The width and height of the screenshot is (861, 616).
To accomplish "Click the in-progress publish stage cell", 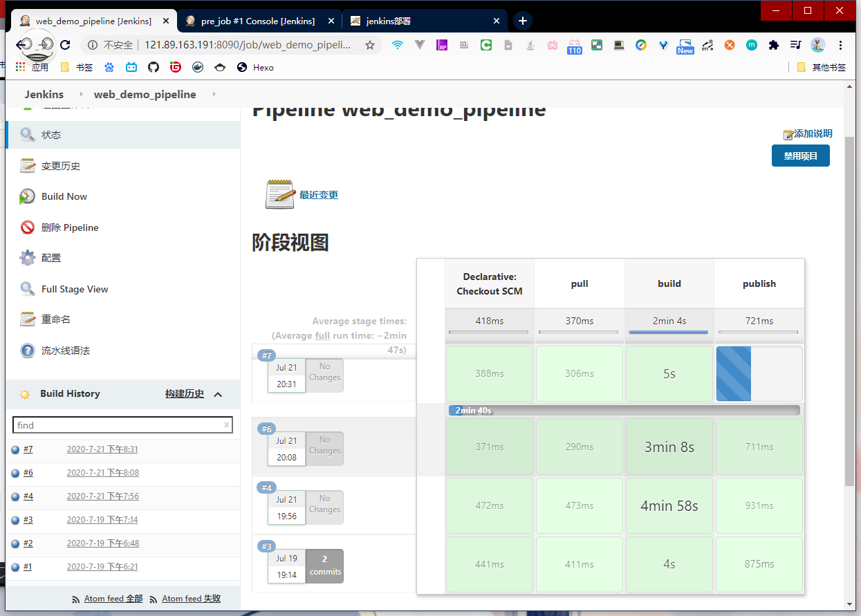I will (759, 374).
